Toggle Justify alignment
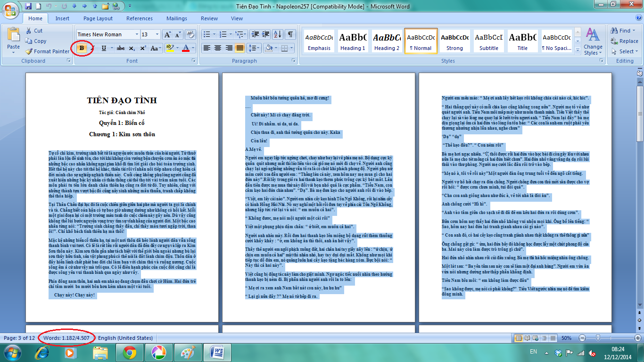The height and width of the screenshot is (362, 644). coord(240,48)
